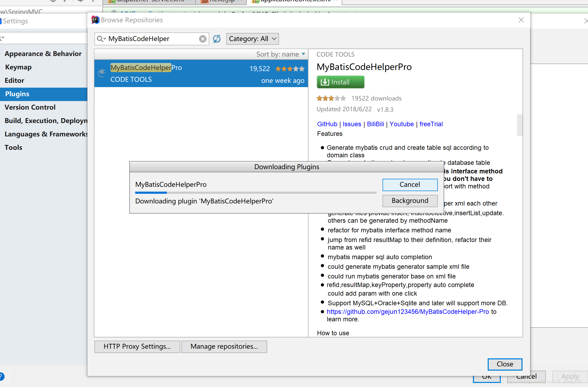
Task: Open Manage repositories dialog
Action: click(x=224, y=347)
